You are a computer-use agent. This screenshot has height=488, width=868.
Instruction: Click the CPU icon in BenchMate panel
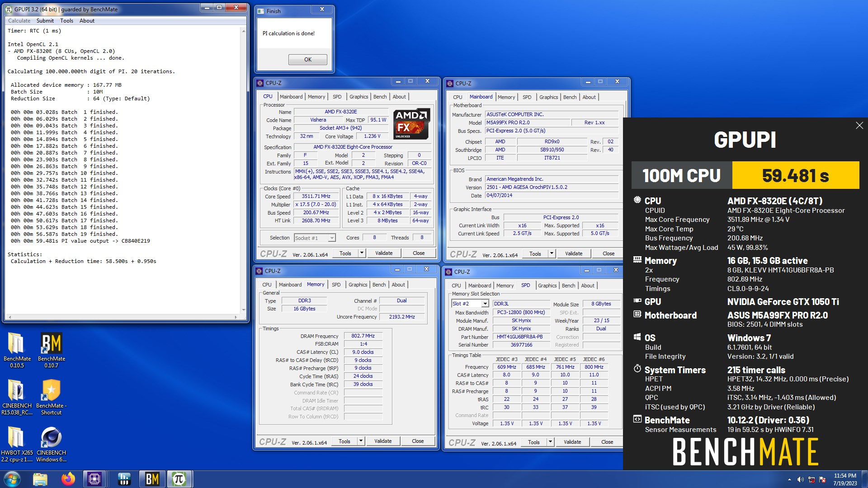637,200
